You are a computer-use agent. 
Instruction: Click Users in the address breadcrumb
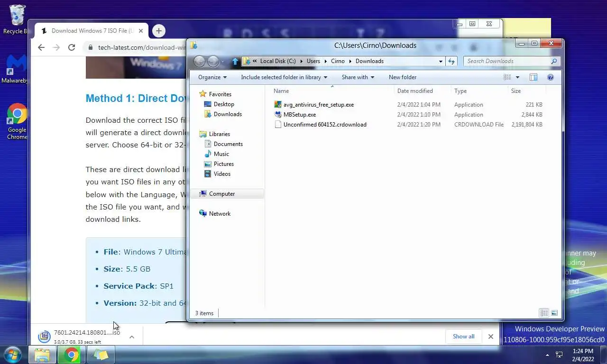coord(313,61)
